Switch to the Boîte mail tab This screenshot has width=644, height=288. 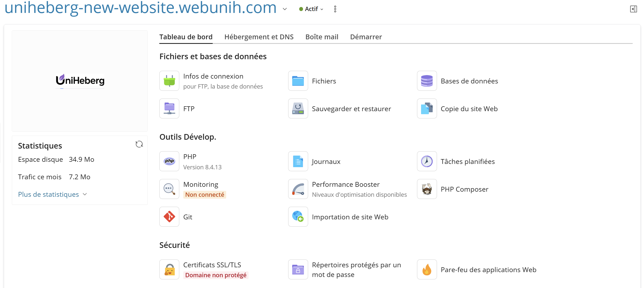tap(322, 37)
